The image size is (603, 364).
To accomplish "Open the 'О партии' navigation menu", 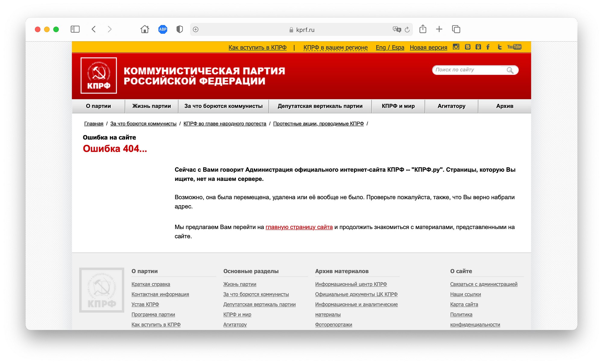I will 98,106.
